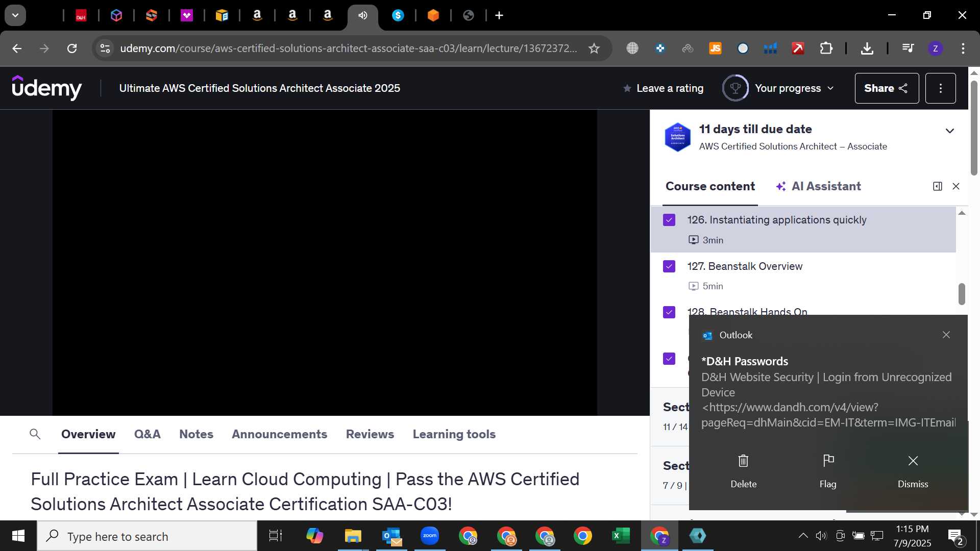980x551 pixels.
Task: Click the course content scroll up arrow
Action: tap(962, 213)
